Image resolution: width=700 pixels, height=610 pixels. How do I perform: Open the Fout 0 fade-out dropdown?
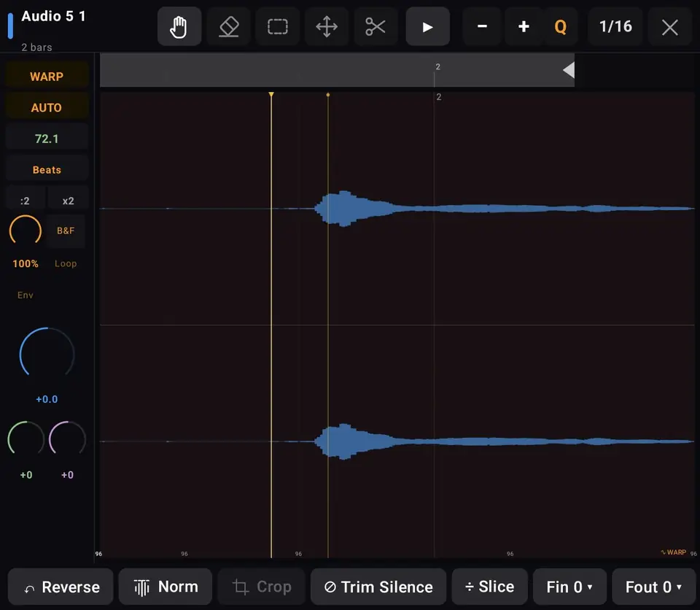(653, 587)
